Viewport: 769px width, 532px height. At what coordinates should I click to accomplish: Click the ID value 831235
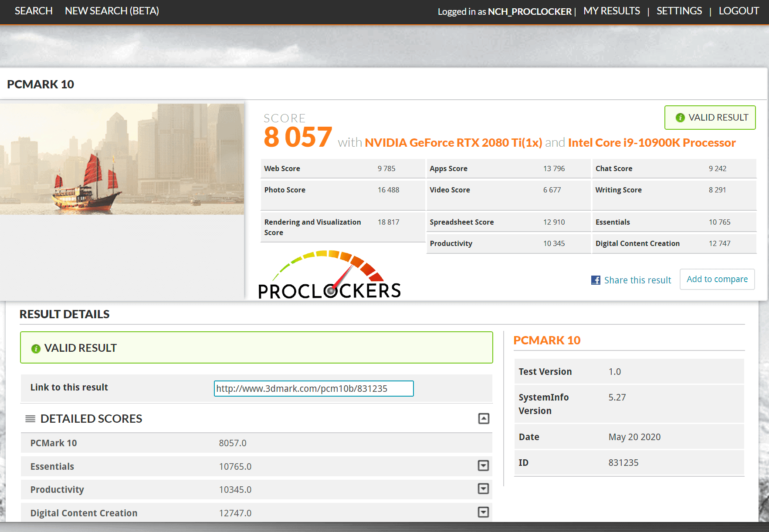tap(623, 463)
